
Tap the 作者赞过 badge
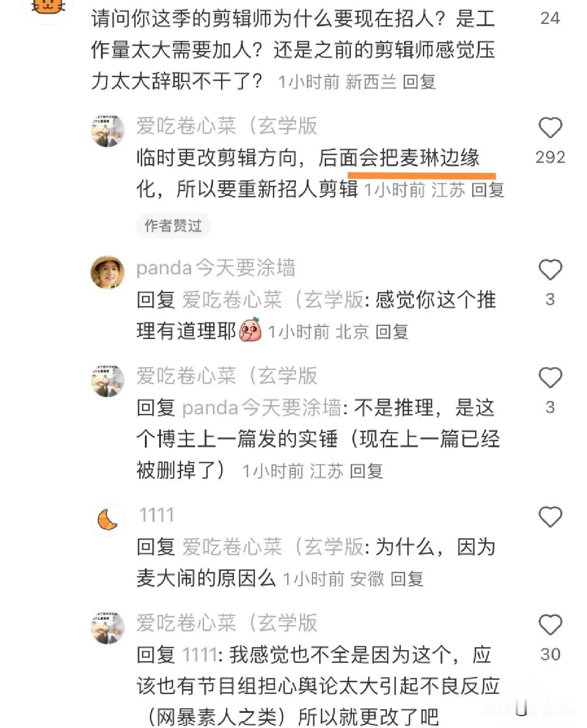coord(173,225)
